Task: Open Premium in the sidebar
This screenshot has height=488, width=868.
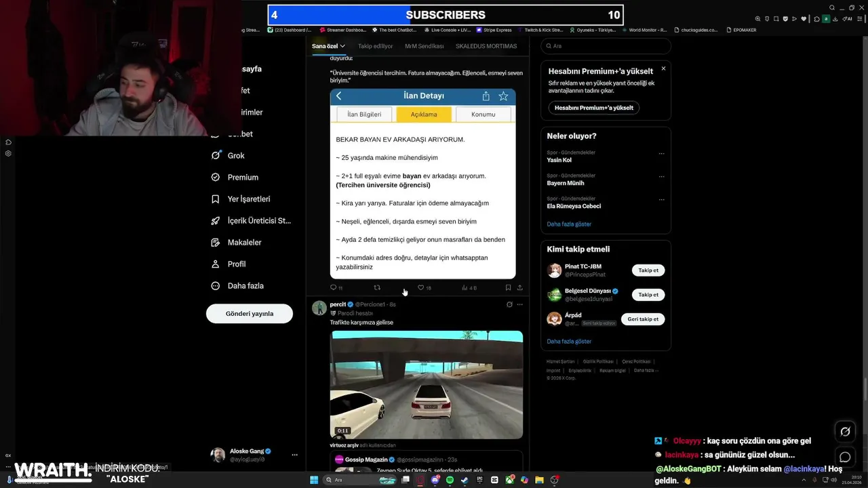Action: 234,177
